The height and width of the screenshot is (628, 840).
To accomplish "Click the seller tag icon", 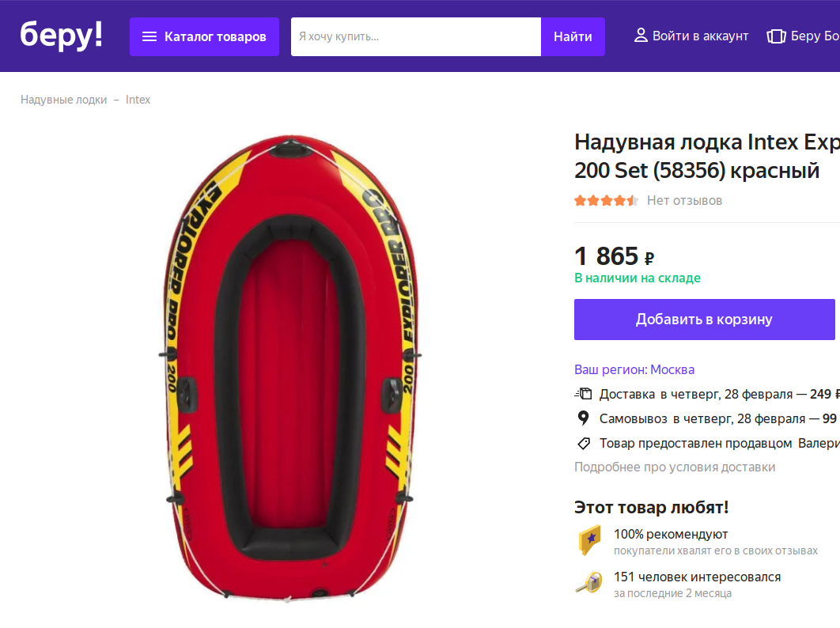I will (x=583, y=443).
